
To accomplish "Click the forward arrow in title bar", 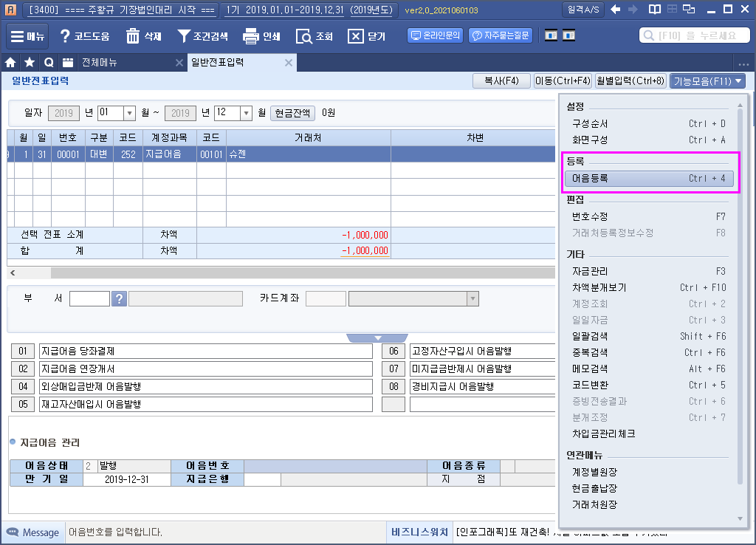I will click(x=633, y=10).
